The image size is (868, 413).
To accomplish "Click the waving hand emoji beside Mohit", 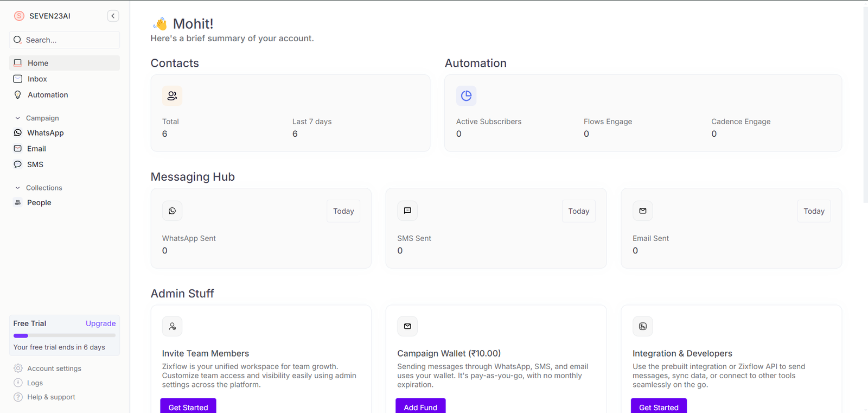I will coord(160,23).
